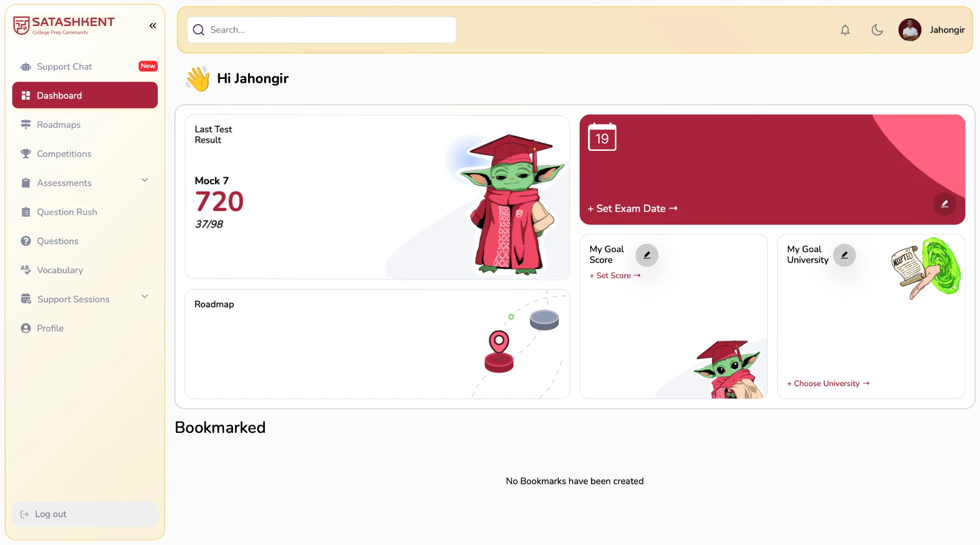This screenshot has width=980, height=545.
Task: Open Last Test Result card
Action: tap(377, 197)
